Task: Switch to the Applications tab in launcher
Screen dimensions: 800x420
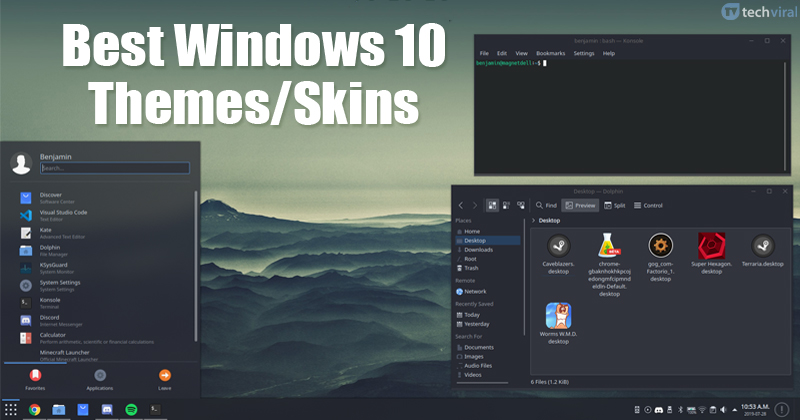Action: (99, 380)
